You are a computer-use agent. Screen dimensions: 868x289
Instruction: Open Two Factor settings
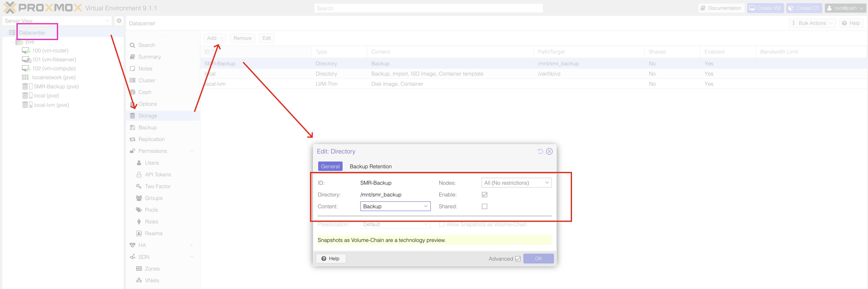[157, 186]
